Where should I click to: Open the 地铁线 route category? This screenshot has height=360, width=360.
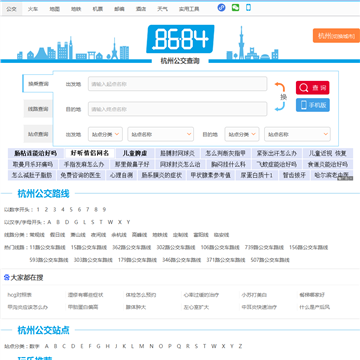160,235
